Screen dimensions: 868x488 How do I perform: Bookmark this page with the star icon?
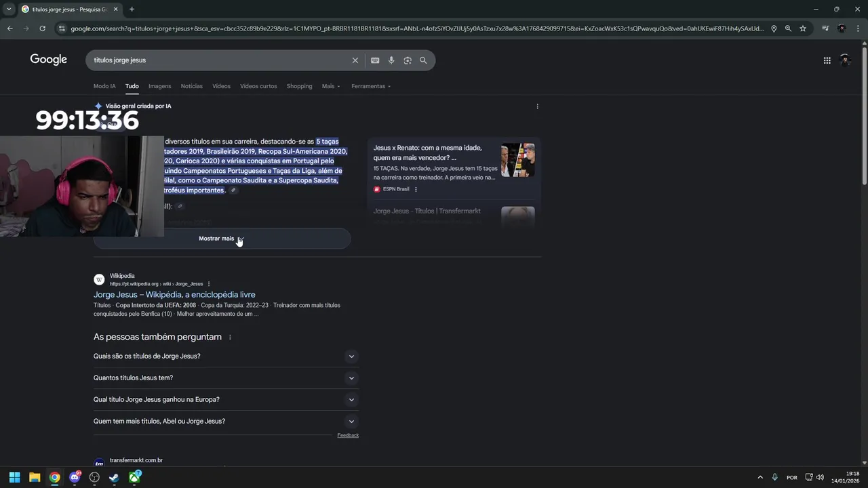pyautogui.click(x=803, y=28)
